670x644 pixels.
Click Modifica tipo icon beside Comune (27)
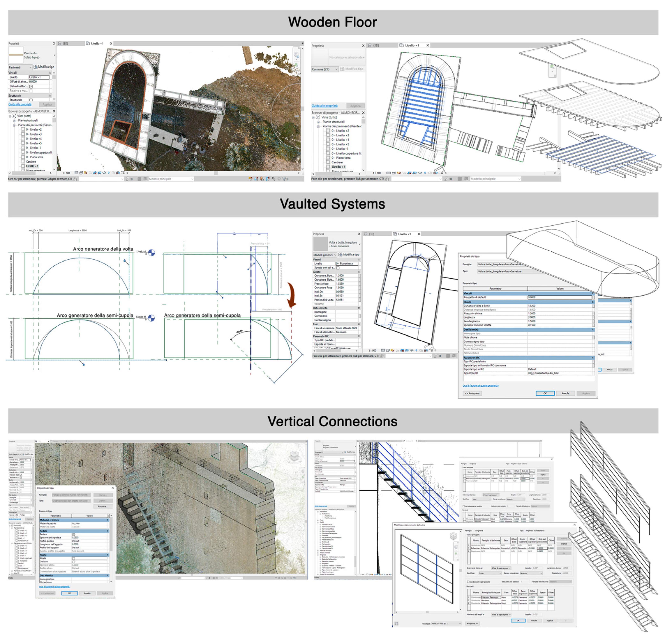tap(342, 69)
